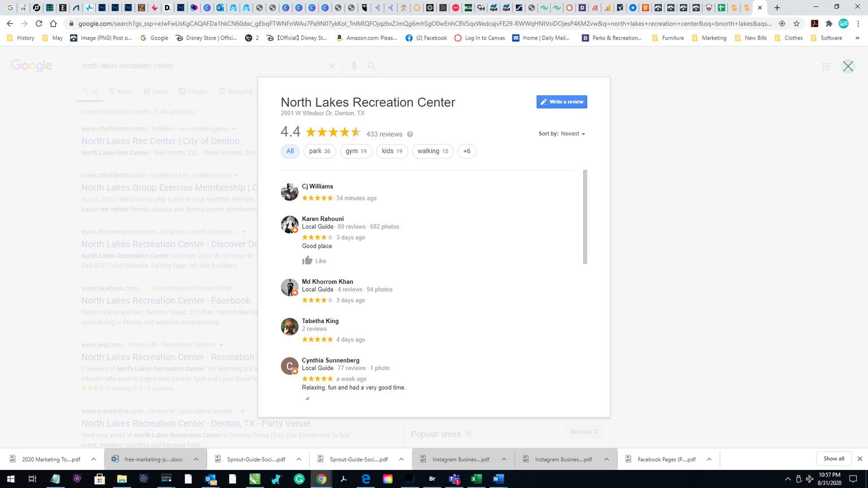Open Microsoft Edge from taskbar
The image size is (868, 488).
coord(366,479)
